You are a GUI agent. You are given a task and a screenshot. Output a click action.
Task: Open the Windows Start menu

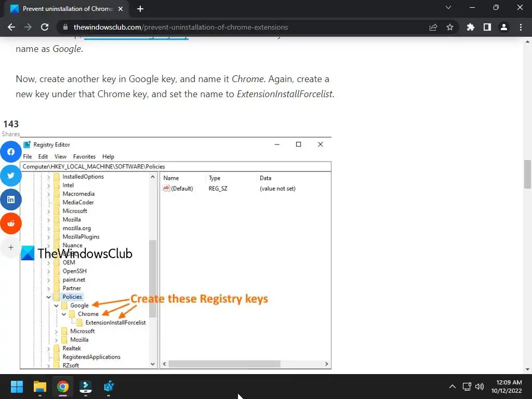click(17, 387)
